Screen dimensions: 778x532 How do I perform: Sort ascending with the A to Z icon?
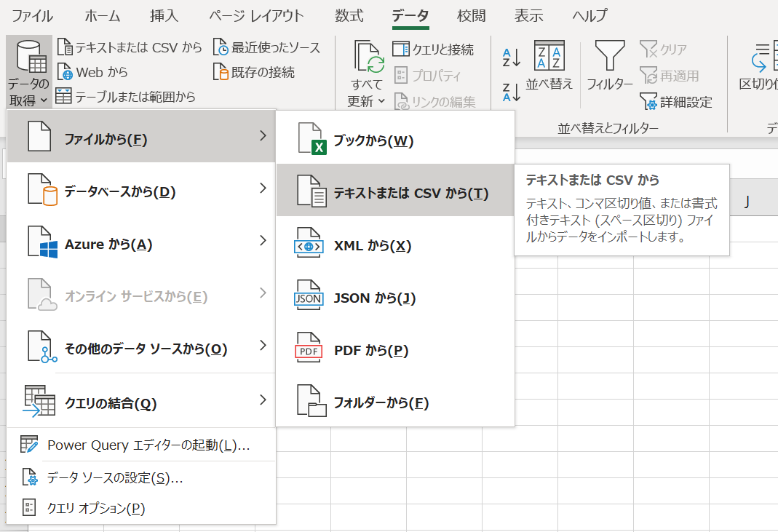pyautogui.click(x=512, y=57)
